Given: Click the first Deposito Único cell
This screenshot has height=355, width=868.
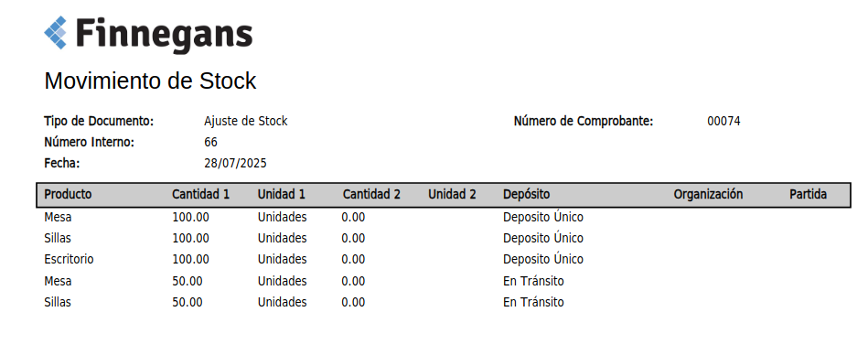Looking at the screenshot, I should [543, 218].
